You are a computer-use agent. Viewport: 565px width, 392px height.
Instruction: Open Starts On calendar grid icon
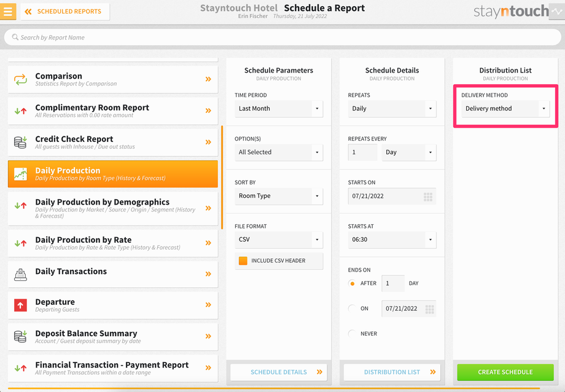(x=427, y=197)
